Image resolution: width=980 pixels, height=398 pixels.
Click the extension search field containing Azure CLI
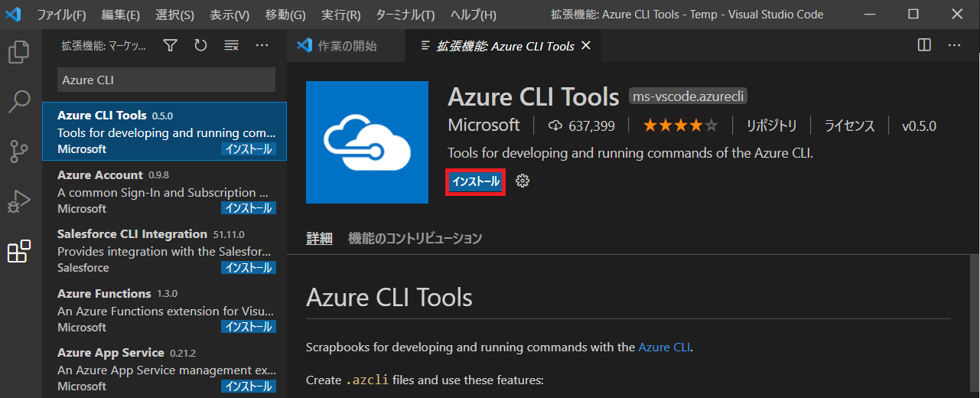click(166, 80)
